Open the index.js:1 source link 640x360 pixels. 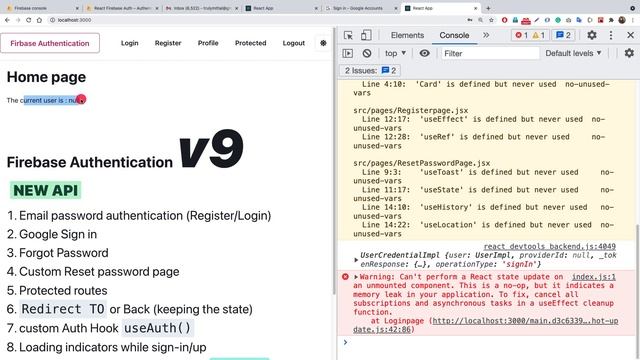click(x=593, y=277)
